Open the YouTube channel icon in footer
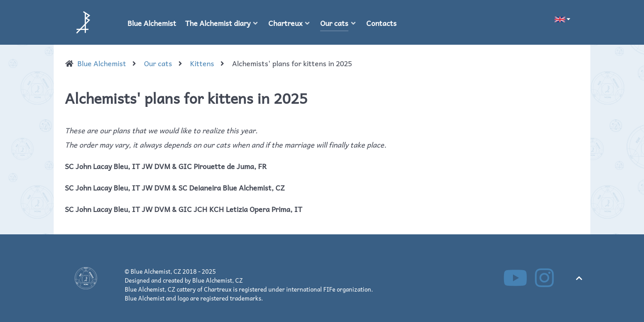644x322 pixels. [x=515, y=278]
